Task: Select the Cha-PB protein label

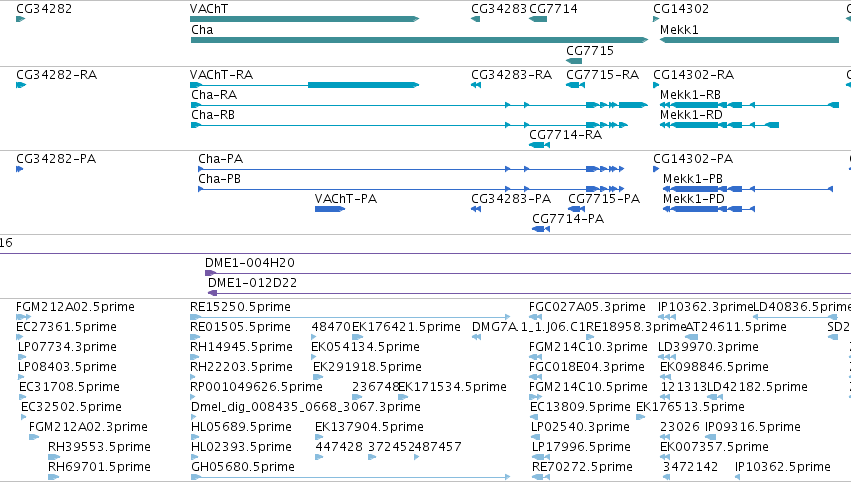Action: click(x=219, y=179)
